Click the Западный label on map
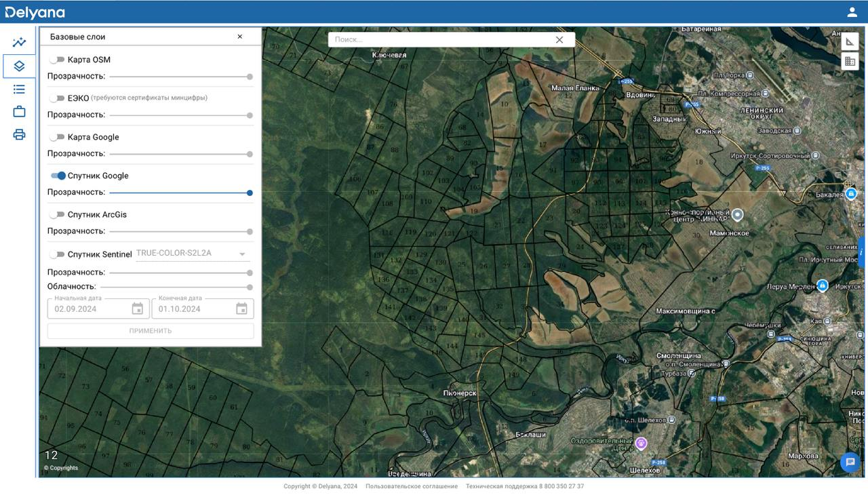The width and height of the screenshot is (868, 495). [669, 119]
